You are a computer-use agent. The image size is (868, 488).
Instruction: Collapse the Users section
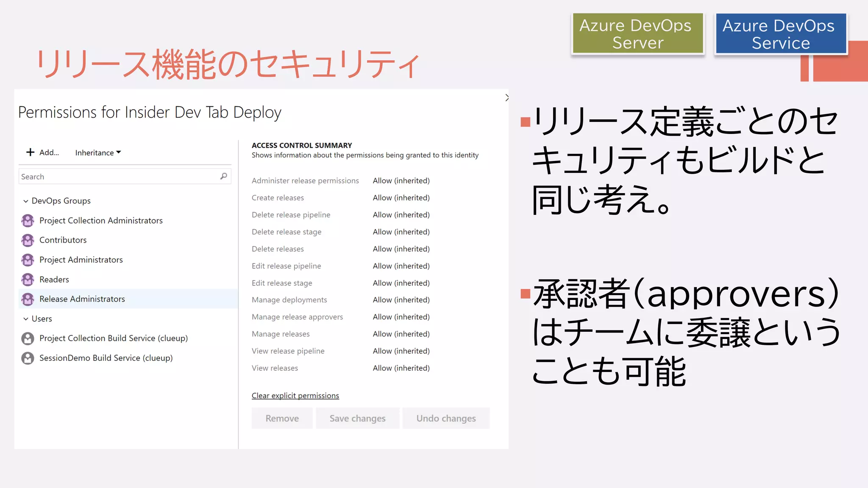coord(26,319)
